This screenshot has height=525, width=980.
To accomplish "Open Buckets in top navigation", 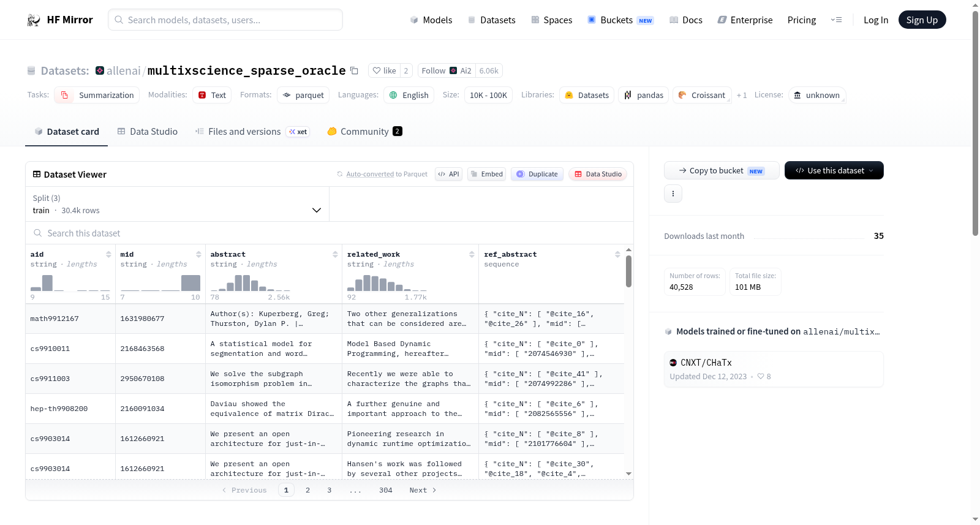I will [x=620, y=20].
